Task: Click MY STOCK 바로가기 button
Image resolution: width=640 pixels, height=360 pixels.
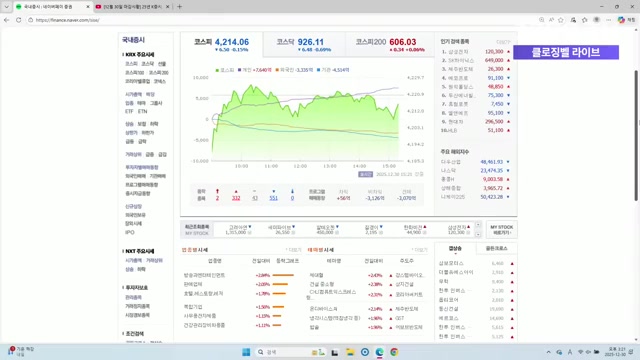Action: [502, 229]
